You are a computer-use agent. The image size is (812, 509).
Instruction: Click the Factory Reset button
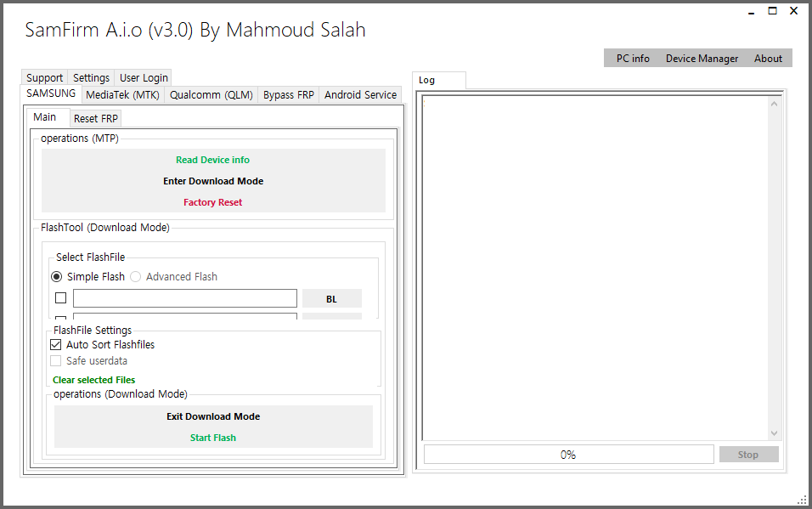[213, 202]
